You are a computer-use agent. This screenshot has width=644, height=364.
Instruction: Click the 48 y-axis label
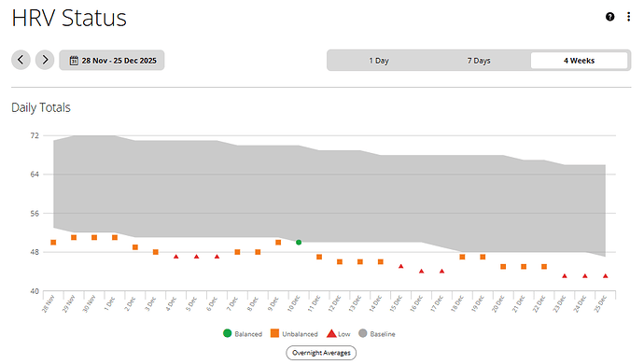(35, 252)
